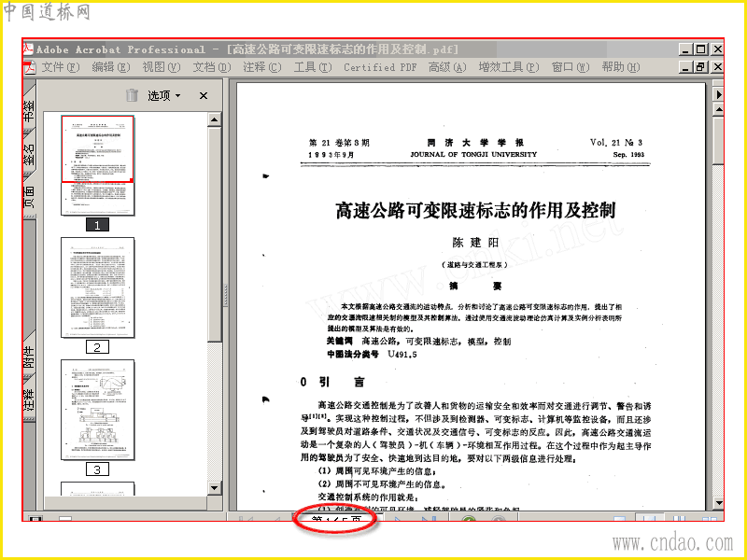Switch to the 签名 side tab
747x560 pixels.
(x=29, y=154)
